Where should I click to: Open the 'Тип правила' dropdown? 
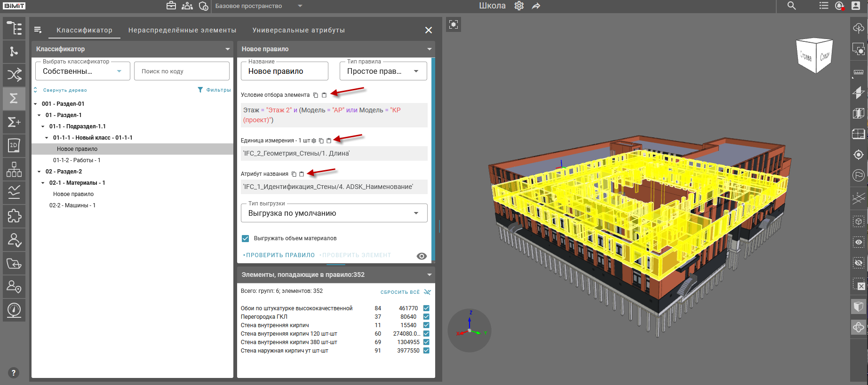(x=383, y=71)
